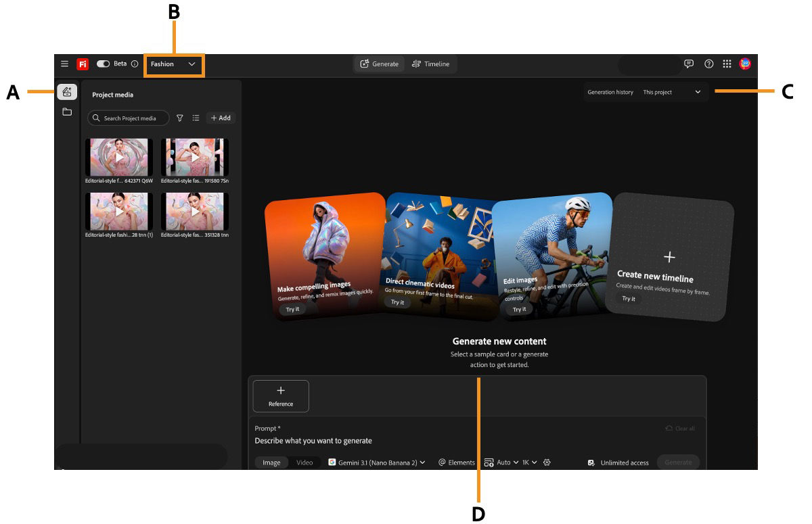Click the Add media button
Screen dimensions: 812x524
pos(221,118)
